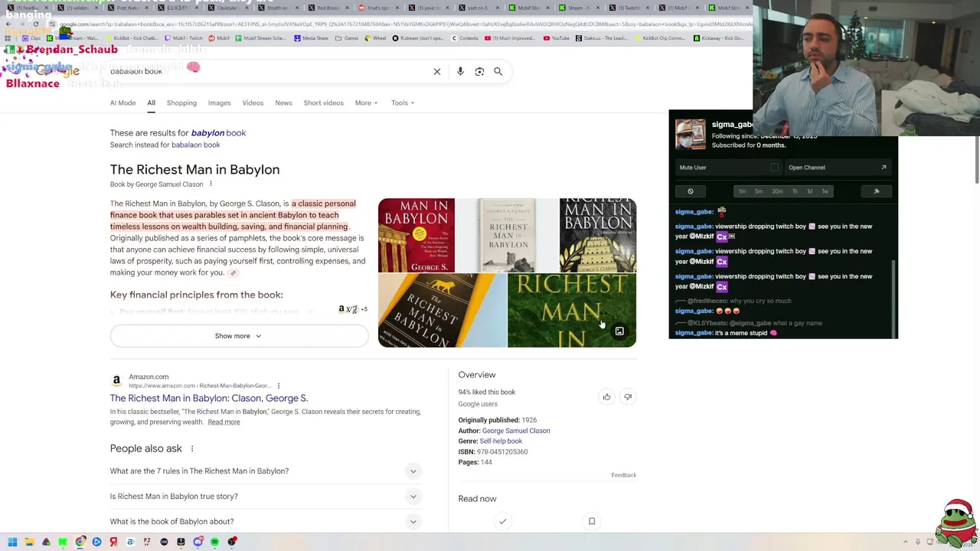Switch to Images tab
Image resolution: width=980 pixels, height=551 pixels.
click(x=219, y=103)
